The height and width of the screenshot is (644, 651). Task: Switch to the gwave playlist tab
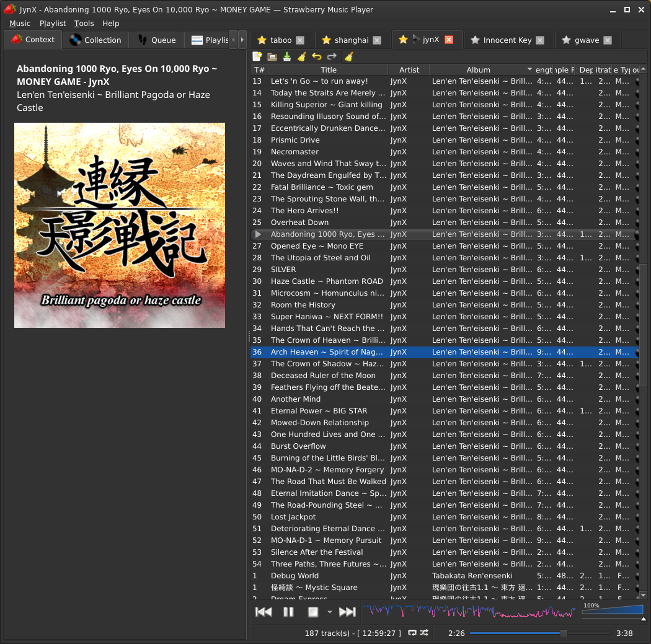(x=587, y=40)
